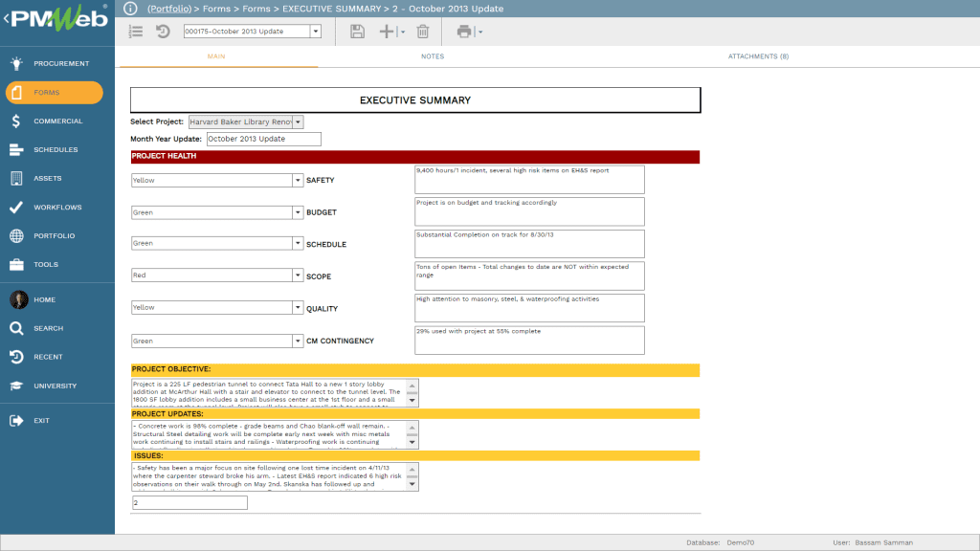The width and height of the screenshot is (980, 551).
Task: Open the record selector dropdown 000175-October 2013 Update
Action: 316,32
